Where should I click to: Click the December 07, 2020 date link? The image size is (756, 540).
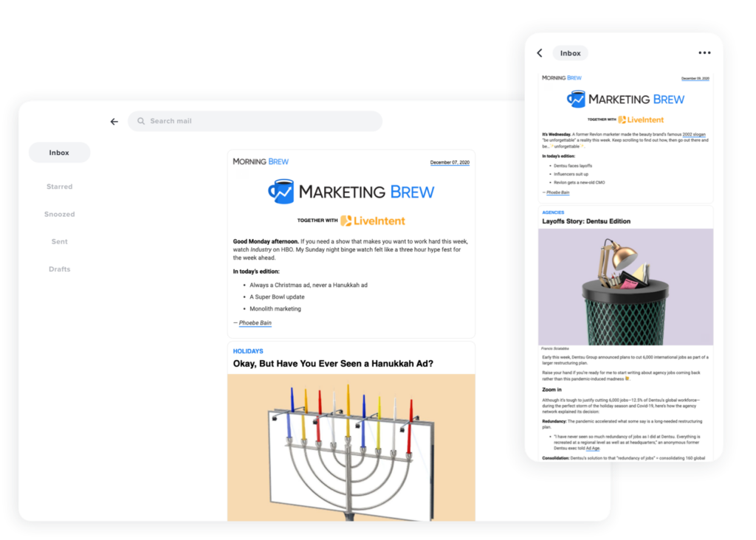pyautogui.click(x=450, y=162)
